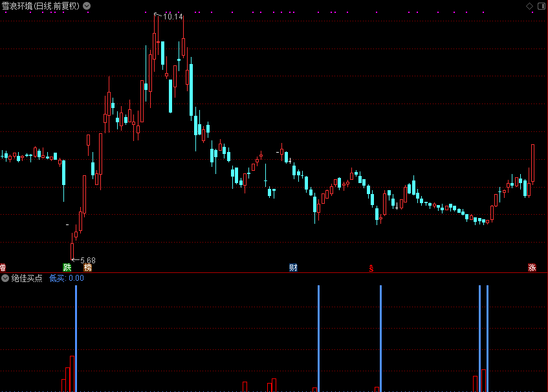Click the blue 财 financial marker

point(293,268)
